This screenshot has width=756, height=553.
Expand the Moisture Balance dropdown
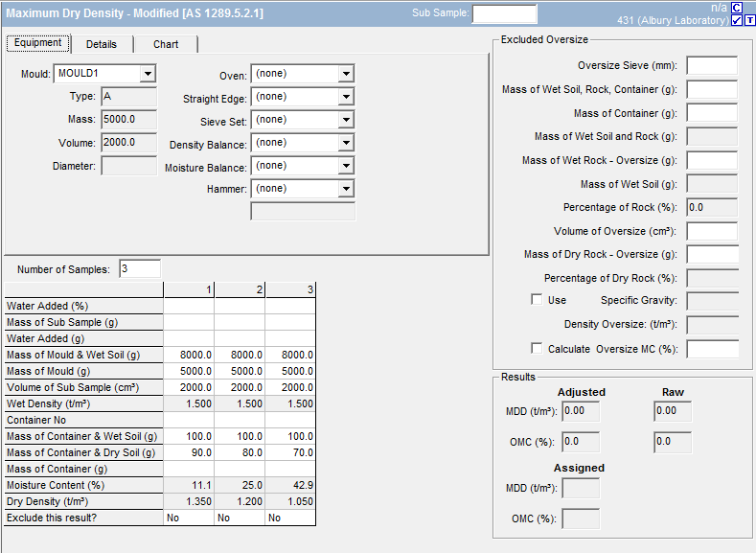[346, 166]
